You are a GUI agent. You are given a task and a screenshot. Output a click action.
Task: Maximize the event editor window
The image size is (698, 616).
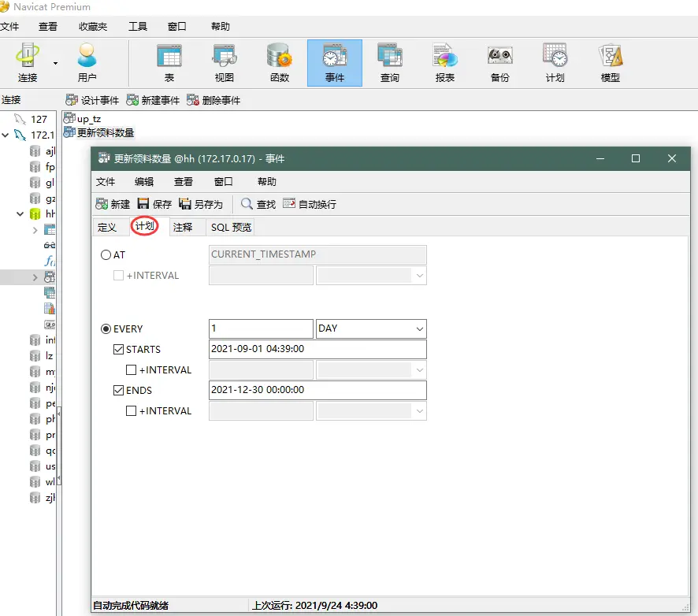click(636, 158)
